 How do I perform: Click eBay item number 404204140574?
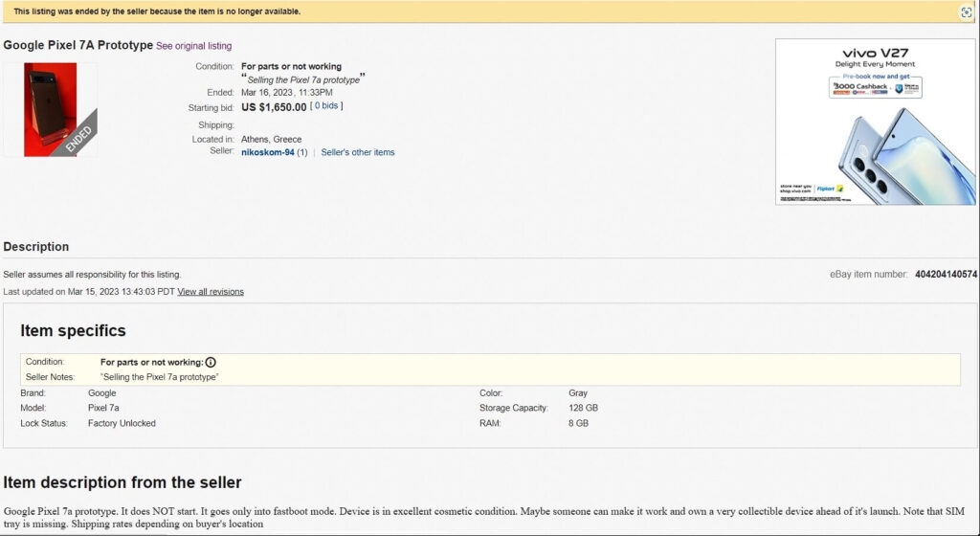click(946, 275)
